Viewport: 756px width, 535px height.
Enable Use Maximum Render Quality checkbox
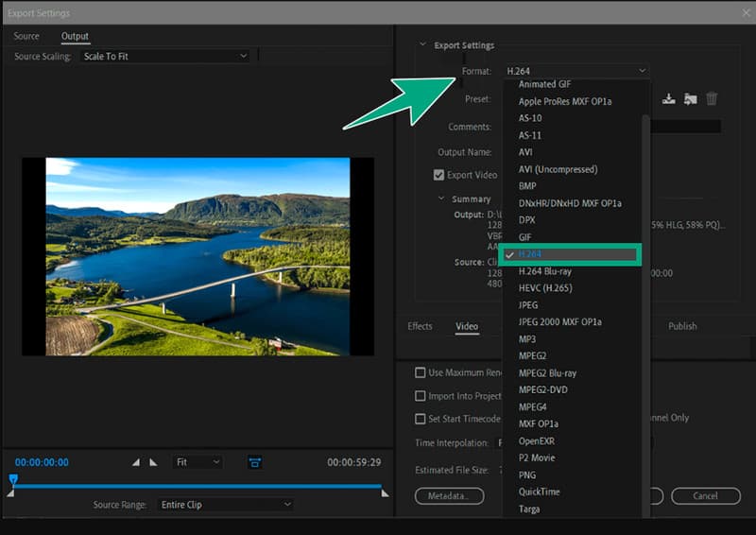[x=421, y=372]
